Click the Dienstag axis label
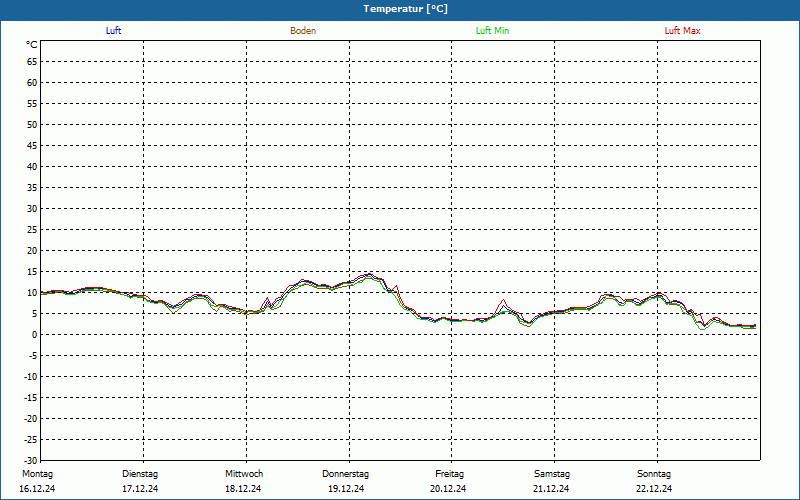 (x=140, y=474)
